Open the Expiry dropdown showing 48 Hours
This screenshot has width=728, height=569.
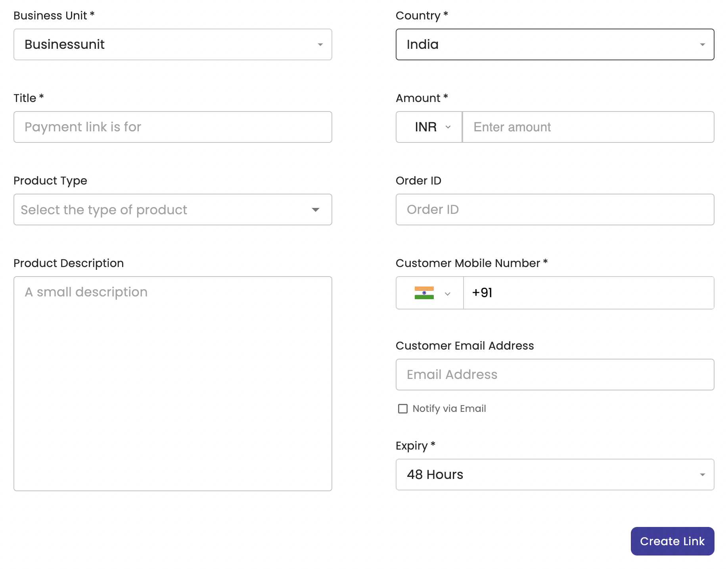[x=555, y=475]
